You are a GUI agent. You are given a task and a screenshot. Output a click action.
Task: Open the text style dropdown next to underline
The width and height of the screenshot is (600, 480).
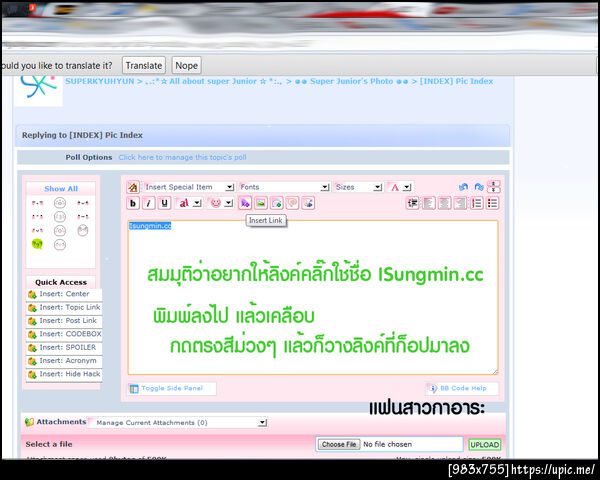(189, 203)
